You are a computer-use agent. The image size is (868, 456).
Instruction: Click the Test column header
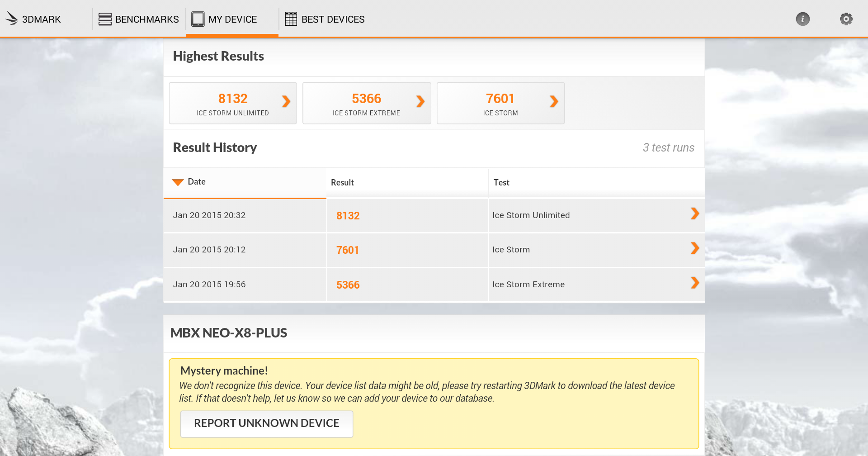click(596, 182)
